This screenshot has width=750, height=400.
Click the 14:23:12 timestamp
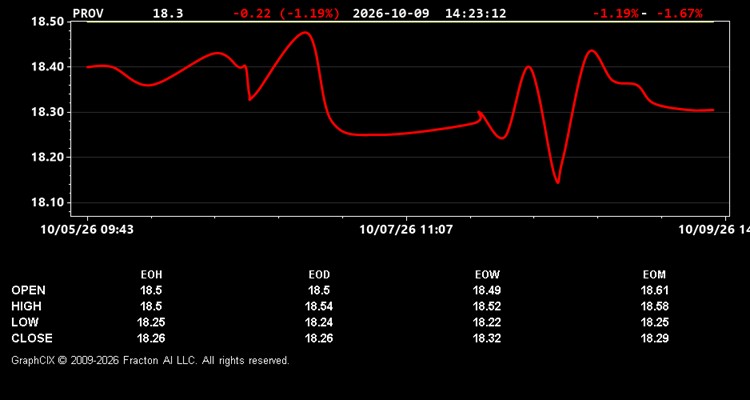point(475,13)
